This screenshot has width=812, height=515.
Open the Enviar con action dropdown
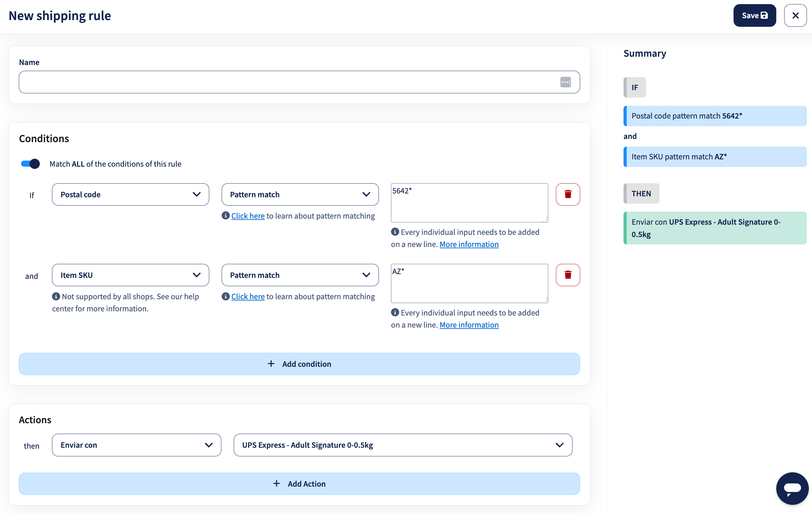136,445
